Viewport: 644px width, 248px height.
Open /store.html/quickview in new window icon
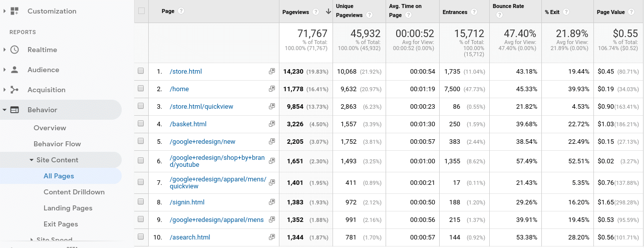click(x=272, y=107)
